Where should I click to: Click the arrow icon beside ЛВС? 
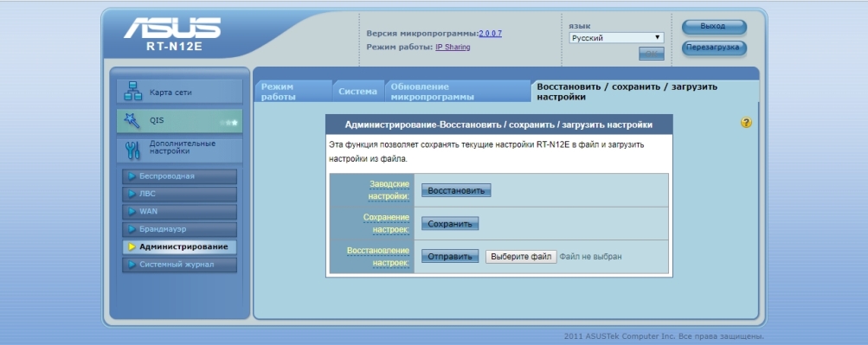point(132,194)
